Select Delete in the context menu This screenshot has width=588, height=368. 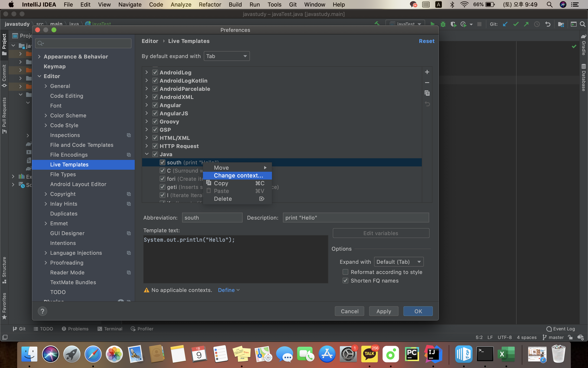point(237,199)
